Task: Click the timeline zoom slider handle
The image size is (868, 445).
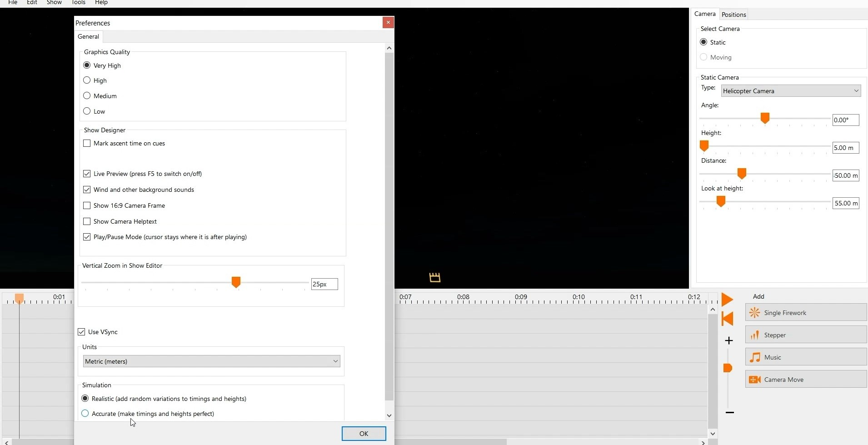Action: [728, 368]
